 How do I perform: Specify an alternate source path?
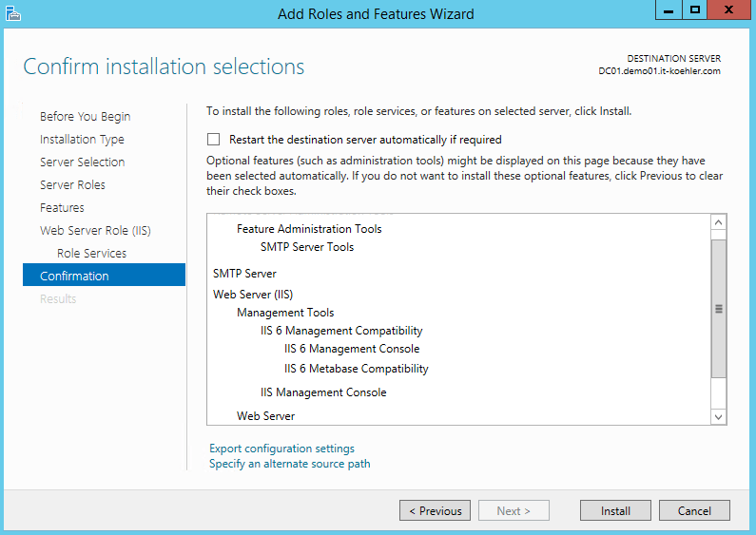(290, 465)
